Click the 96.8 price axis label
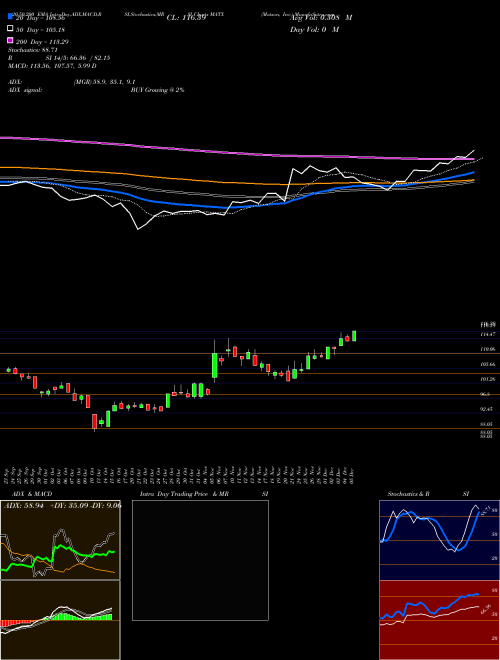 pyautogui.click(x=485, y=394)
